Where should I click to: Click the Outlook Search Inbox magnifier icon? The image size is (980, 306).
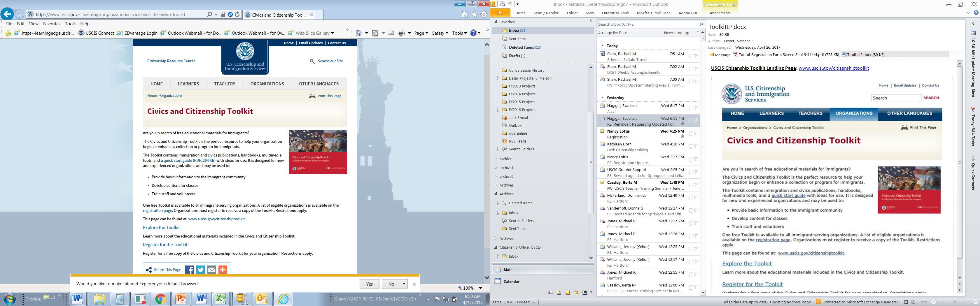click(x=701, y=24)
